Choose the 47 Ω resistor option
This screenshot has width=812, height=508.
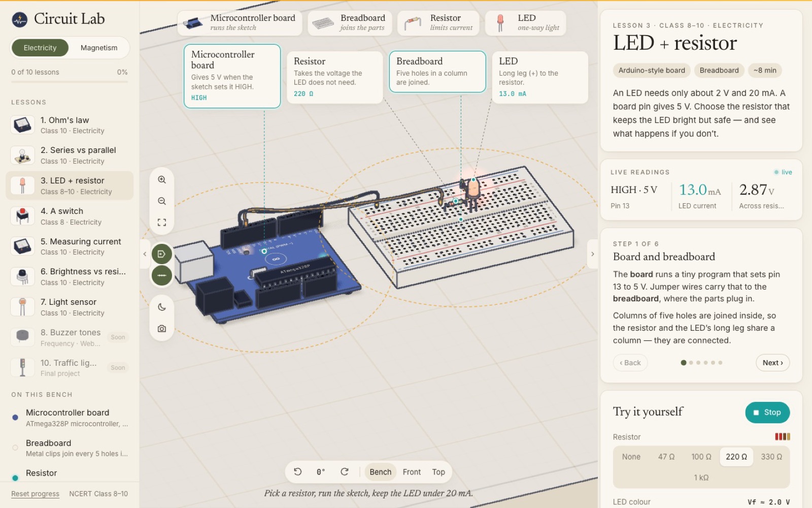tap(666, 457)
